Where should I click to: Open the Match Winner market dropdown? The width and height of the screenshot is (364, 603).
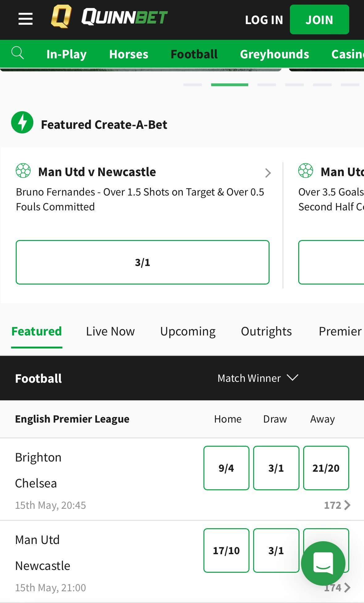[258, 378]
